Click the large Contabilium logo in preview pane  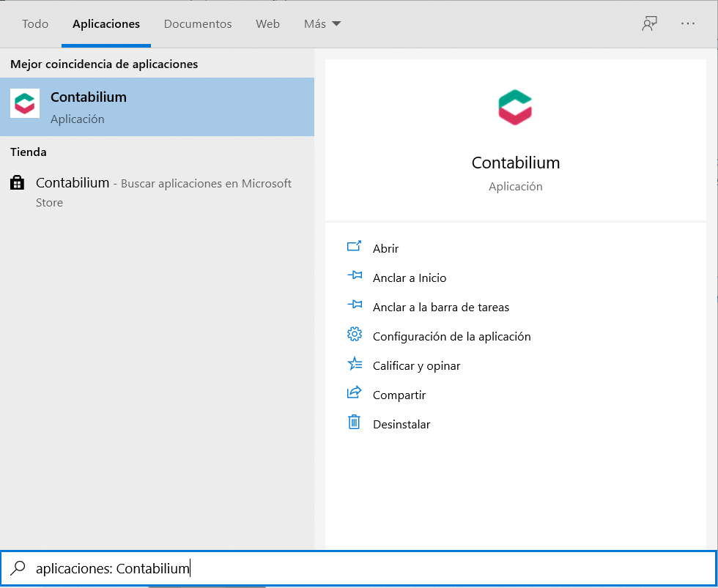tap(515, 107)
